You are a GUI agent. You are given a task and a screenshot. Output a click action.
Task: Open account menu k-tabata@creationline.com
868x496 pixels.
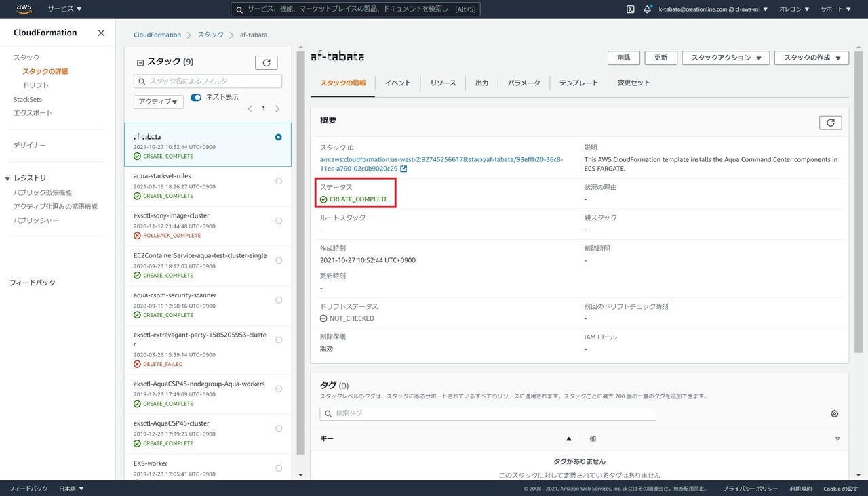[x=713, y=9]
